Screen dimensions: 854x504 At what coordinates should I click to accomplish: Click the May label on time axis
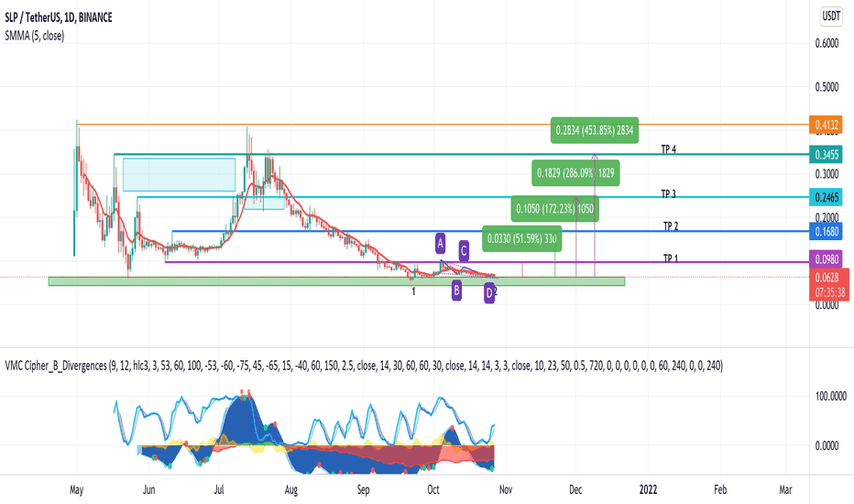point(76,490)
